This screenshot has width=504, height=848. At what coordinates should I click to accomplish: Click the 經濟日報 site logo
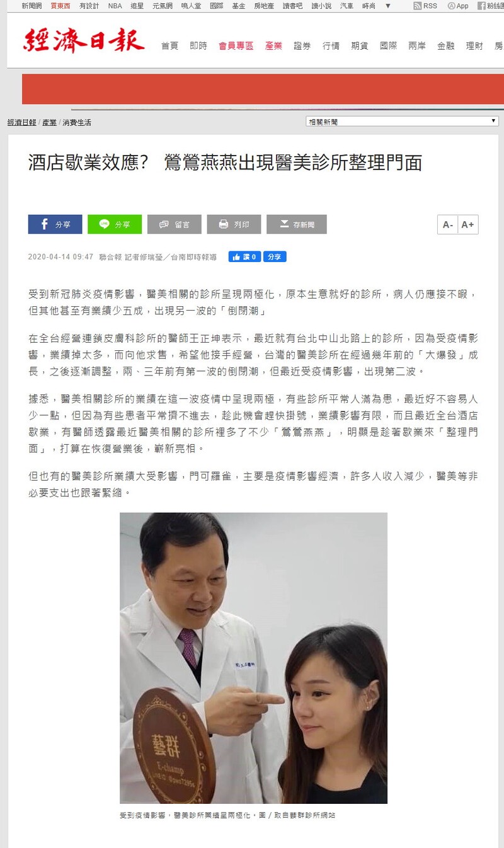[84, 40]
